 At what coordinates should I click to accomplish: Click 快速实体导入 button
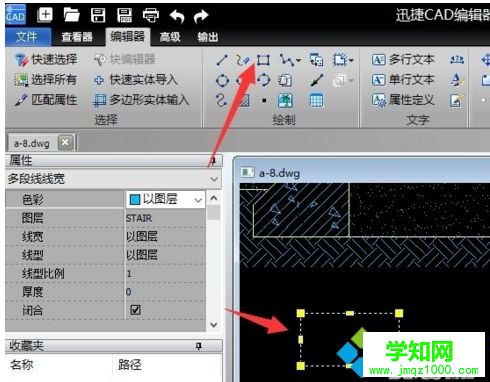(135, 80)
